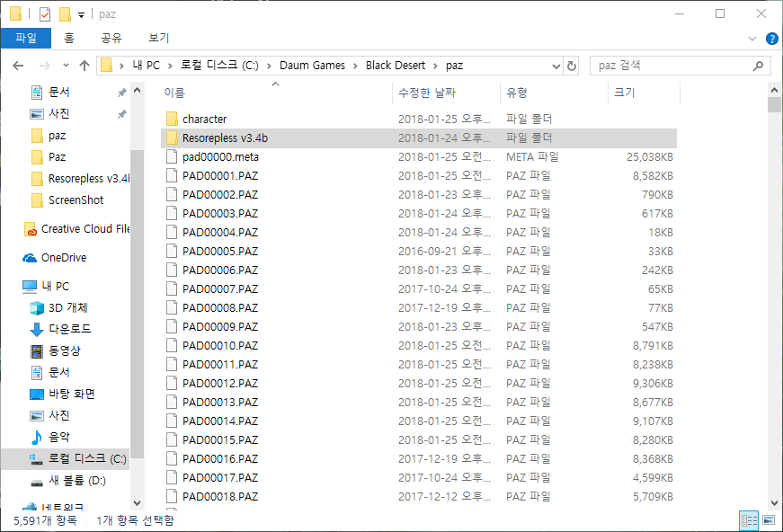This screenshot has height=532, width=783.
Task: Click the Up one level arrow
Action: [x=85, y=66]
